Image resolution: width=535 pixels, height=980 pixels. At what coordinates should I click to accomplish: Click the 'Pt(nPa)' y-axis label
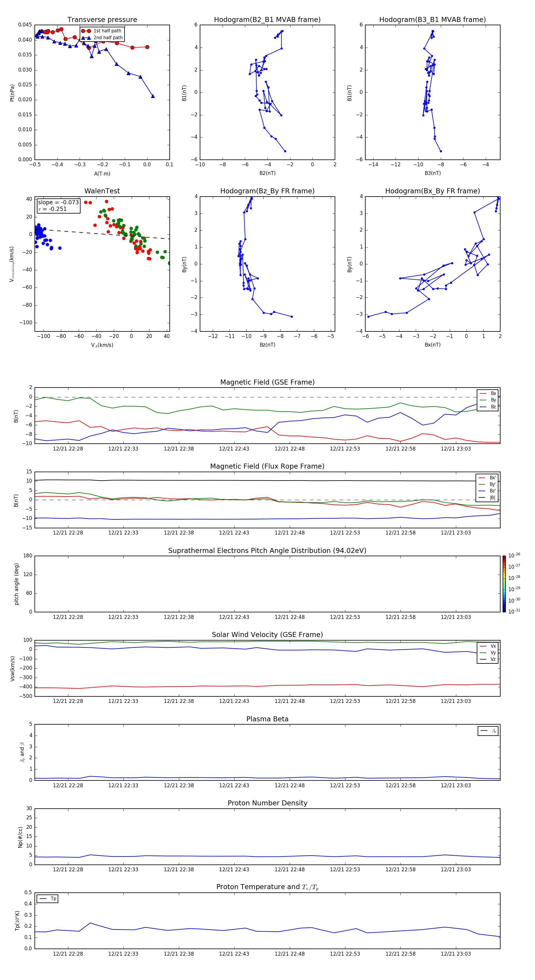click(x=12, y=92)
